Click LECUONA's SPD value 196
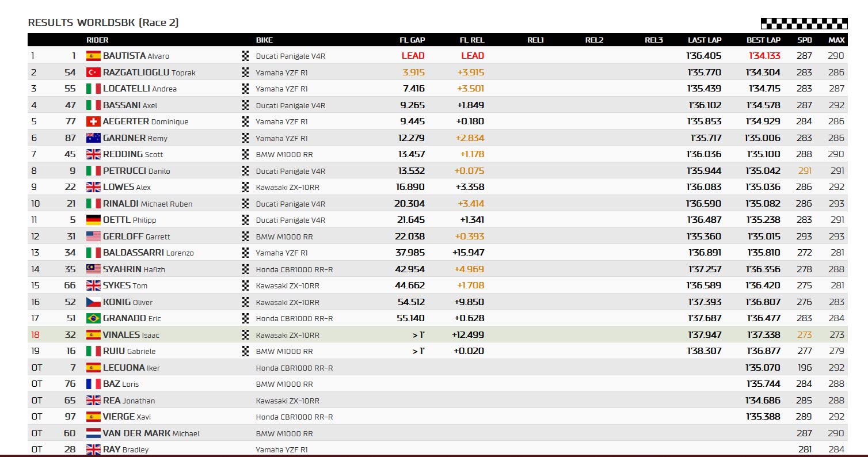 805,368
